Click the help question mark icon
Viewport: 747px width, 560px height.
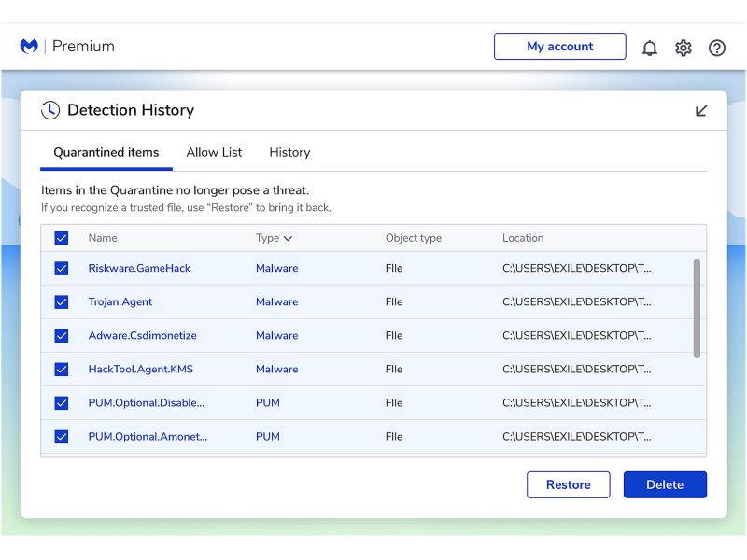pyautogui.click(x=717, y=48)
